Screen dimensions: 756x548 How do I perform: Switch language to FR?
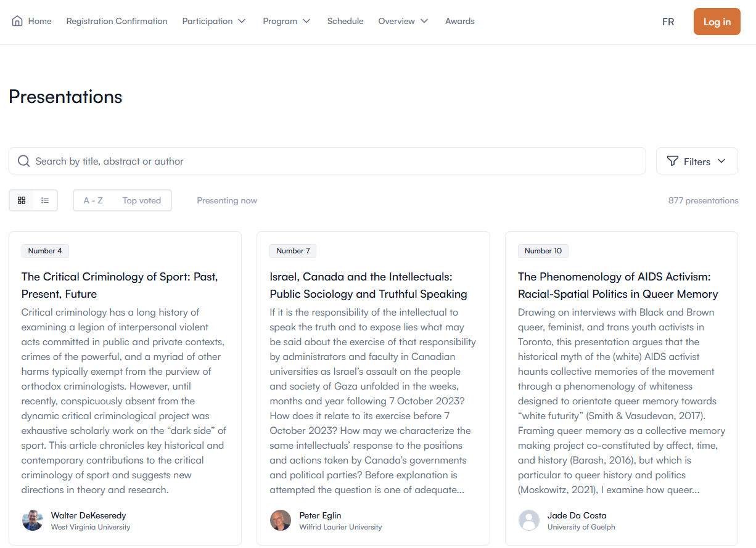(668, 22)
